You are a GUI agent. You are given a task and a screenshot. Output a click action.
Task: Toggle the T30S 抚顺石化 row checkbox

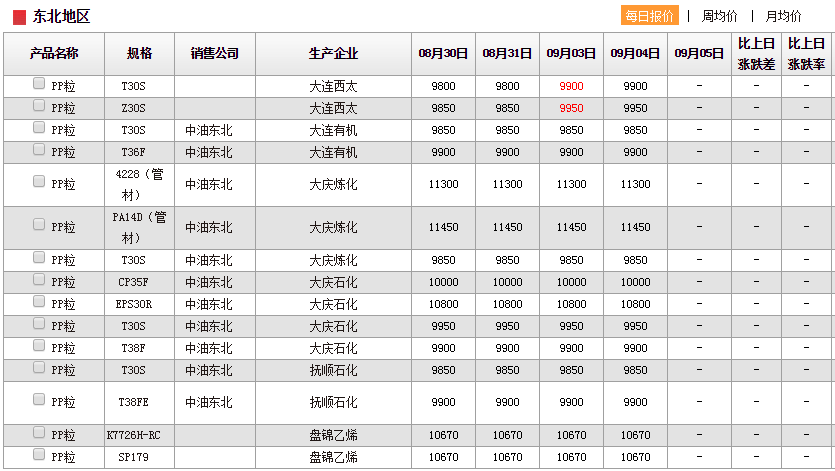38,368
